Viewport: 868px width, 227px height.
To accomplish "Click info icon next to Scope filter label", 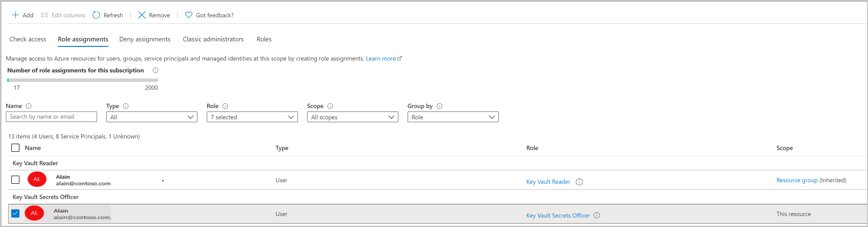I will point(330,106).
